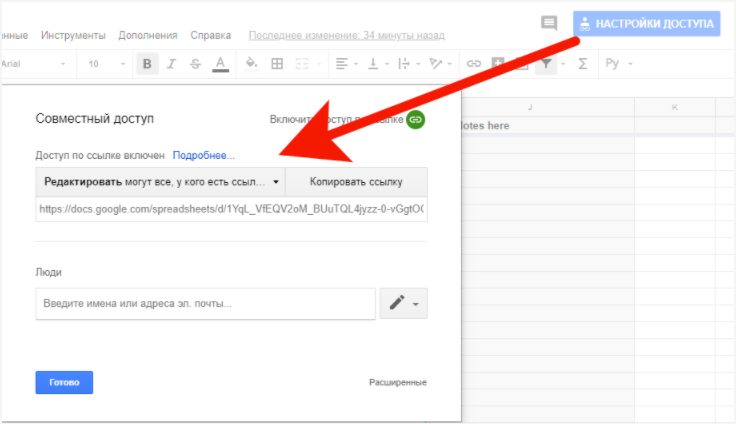Image resolution: width=736 pixels, height=424 pixels.
Task: Select column K header
Action: pyautogui.click(x=675, y=107)
